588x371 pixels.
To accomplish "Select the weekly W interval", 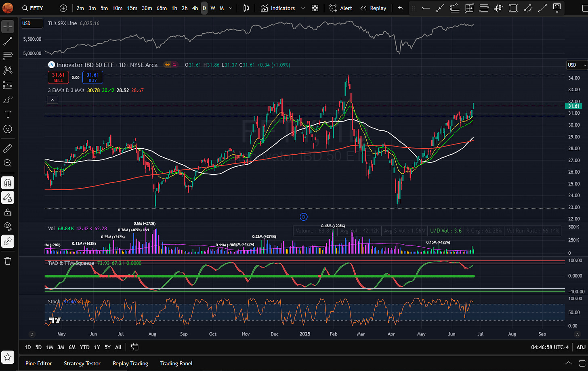I will click(x=213, y=8).
